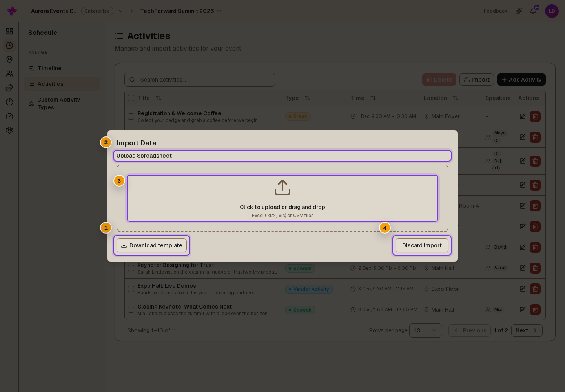
Task: Open the dashboard grid icon in sidebar
Action: click(x=9, y=31)
